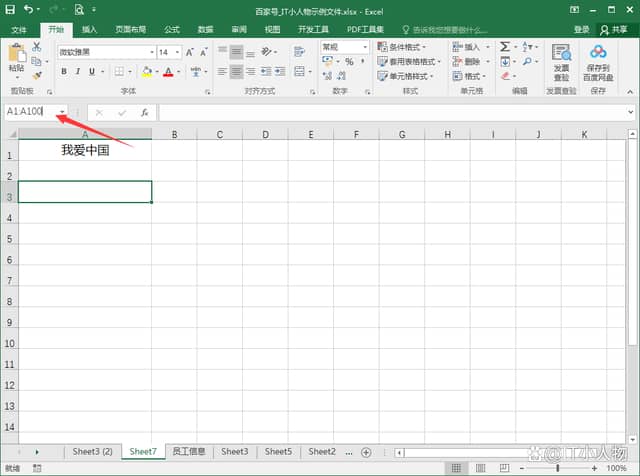The image size is (640, 476).
Task: Toggle align text left
Action: 222,71
